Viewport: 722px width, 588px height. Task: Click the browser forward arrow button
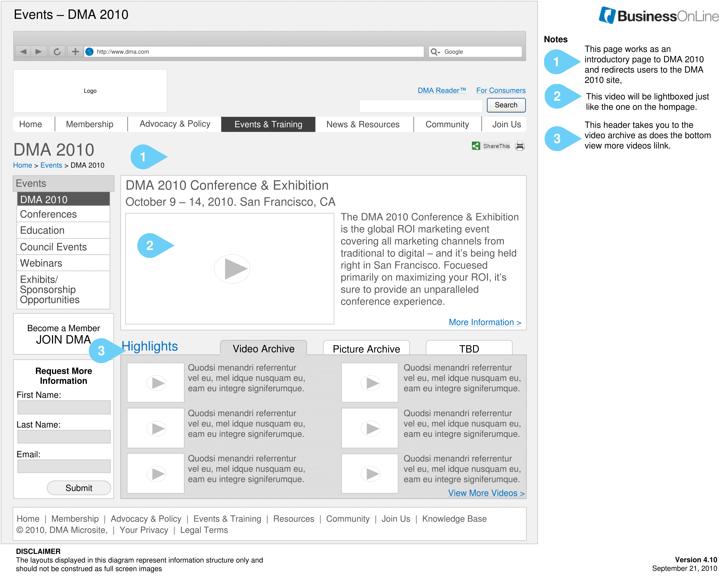[x=39, y=51]
